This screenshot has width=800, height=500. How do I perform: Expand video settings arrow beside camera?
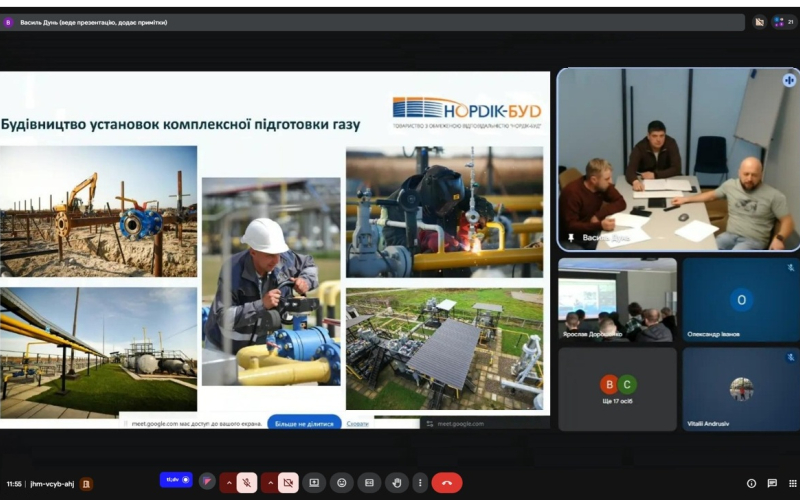[270, 483]
